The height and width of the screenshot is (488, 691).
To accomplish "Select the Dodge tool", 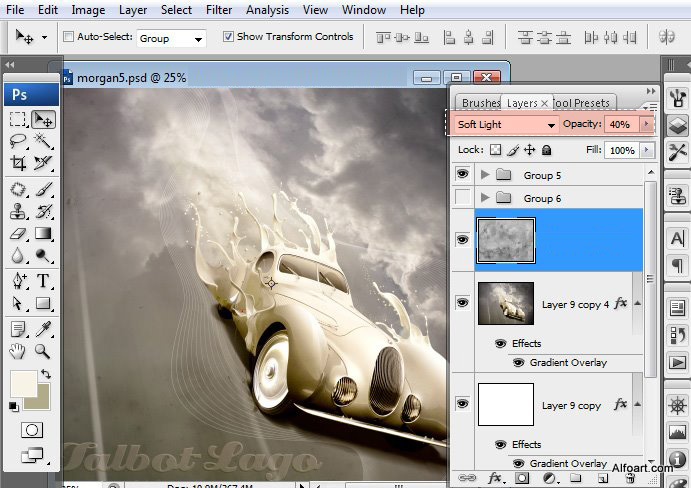I will click(x=43, y=255).
